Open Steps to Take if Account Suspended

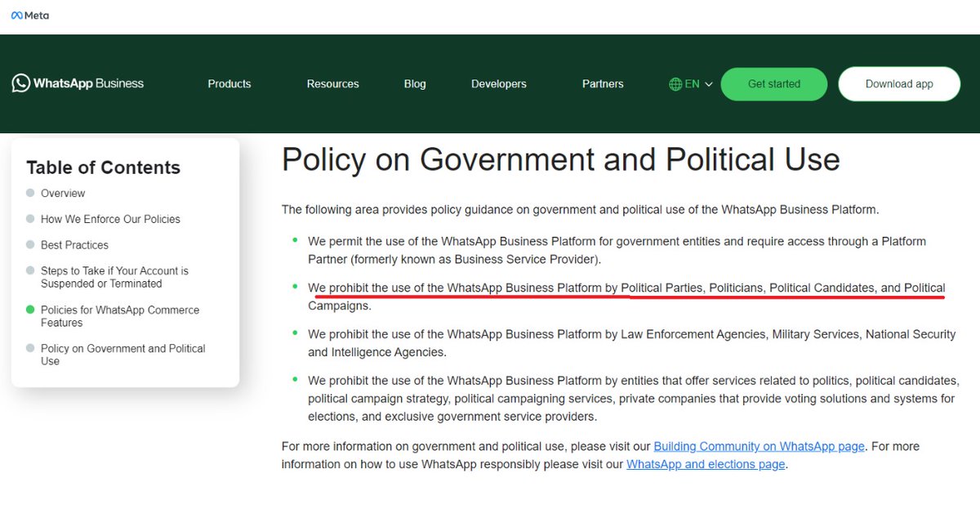114,277
